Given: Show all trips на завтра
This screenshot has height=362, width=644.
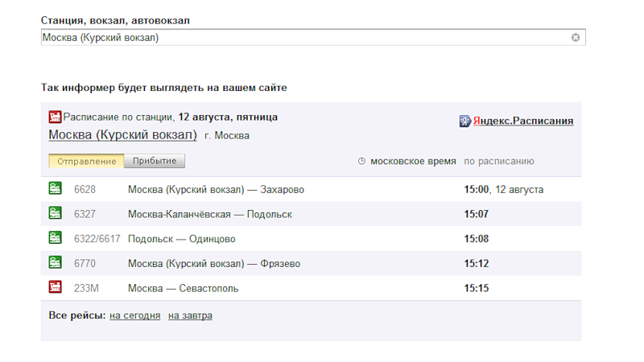Looking at the screenshot, I should click(x=190, y=315).
